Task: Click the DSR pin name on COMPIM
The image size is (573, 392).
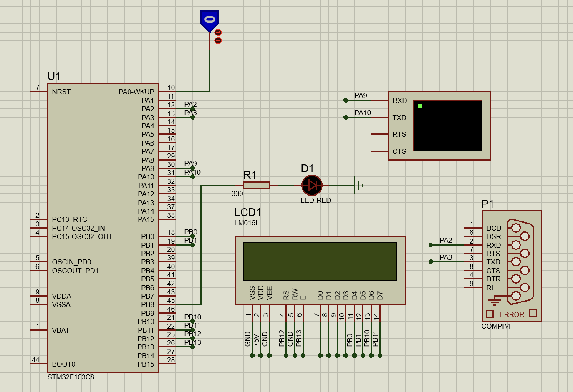Action: tap(494, 236)
